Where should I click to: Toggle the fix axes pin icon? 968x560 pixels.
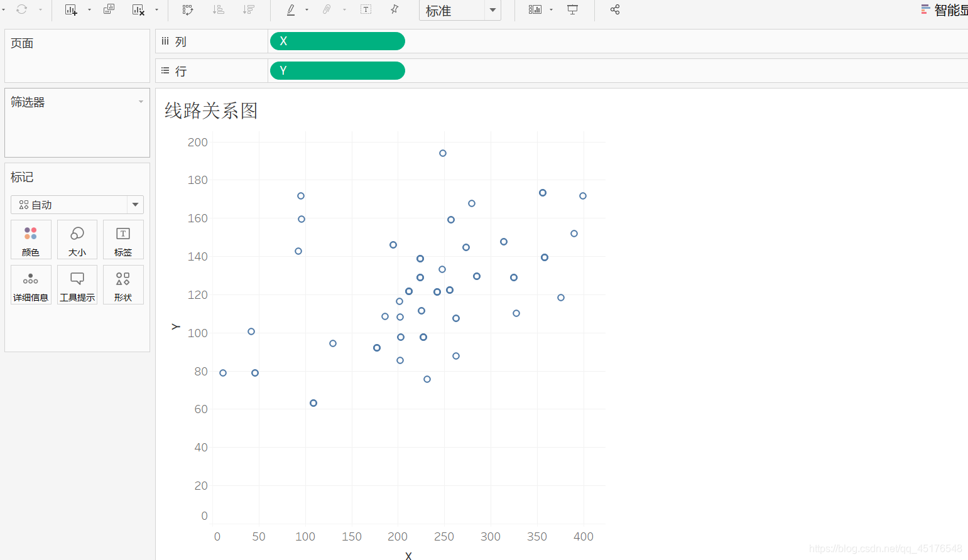tap(394, 9)
